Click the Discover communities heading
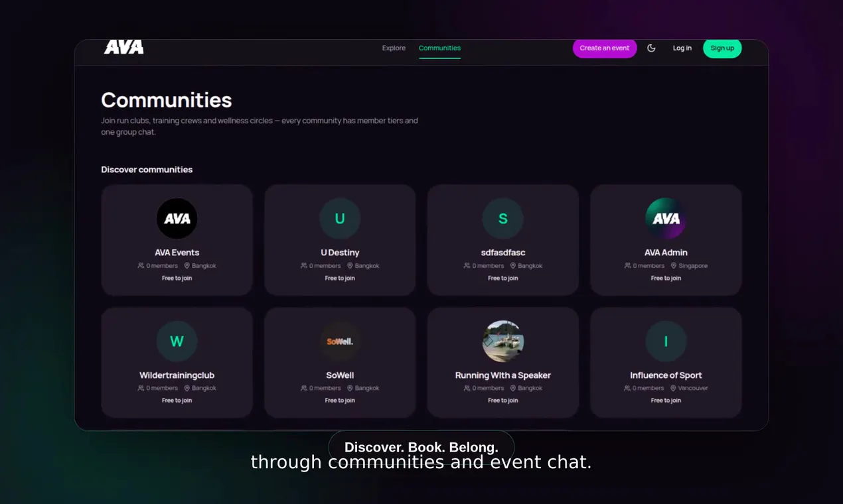843x504 pixels. click(x=147, y=170)
